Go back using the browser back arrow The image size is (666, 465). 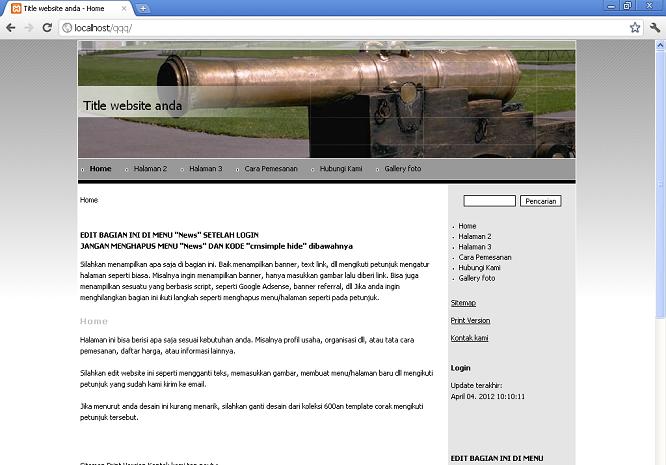pos(11,28)
